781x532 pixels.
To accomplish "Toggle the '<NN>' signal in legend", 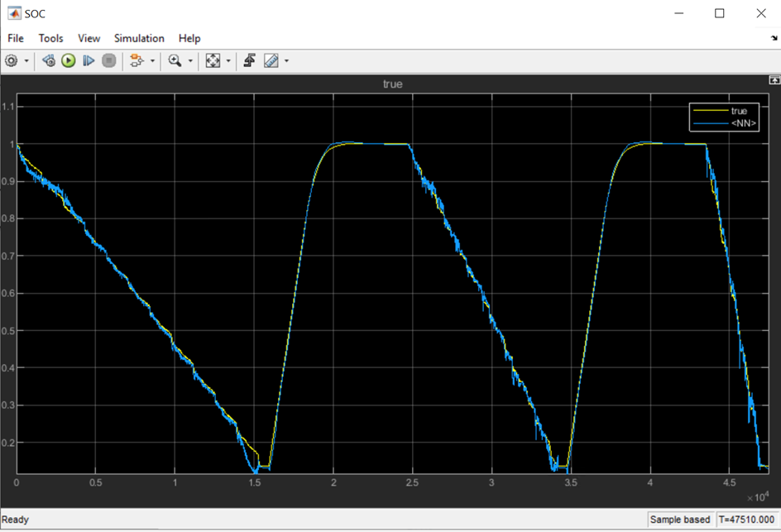I will tap(743, 123).
